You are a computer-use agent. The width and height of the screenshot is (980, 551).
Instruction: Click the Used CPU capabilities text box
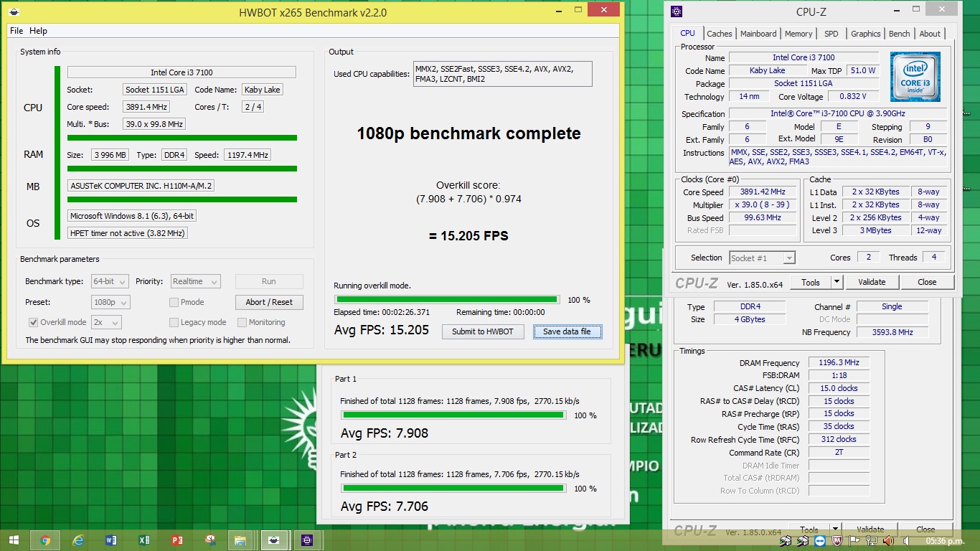click(503, 74)
